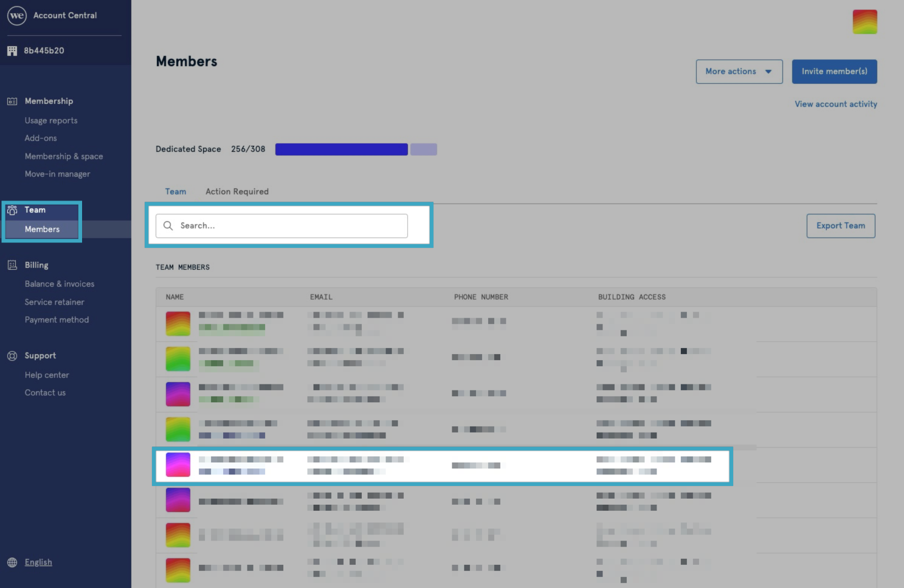Select Members in the sidebar
Image resolution: width=904 pixels, height=588 pixels.
point(42,230)
